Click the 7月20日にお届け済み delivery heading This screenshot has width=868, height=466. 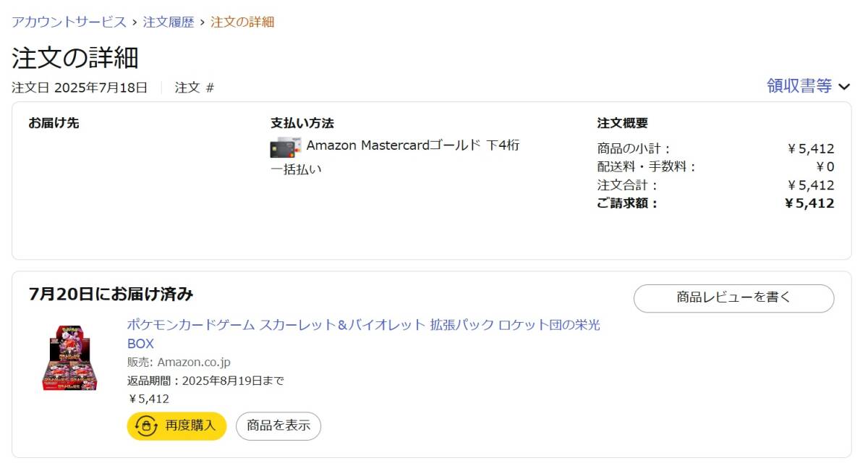(x=111, y=294)
